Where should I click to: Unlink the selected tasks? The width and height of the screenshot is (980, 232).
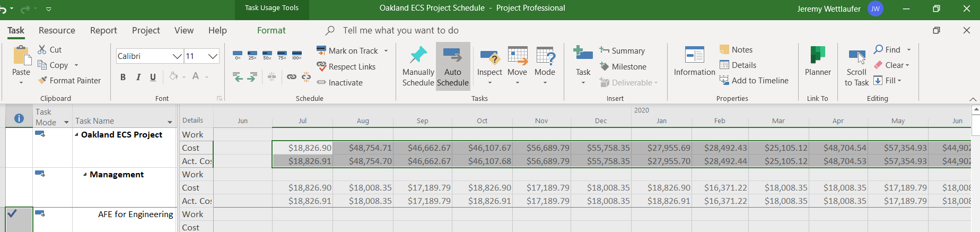pyautogui.click(x=306, y=77)
